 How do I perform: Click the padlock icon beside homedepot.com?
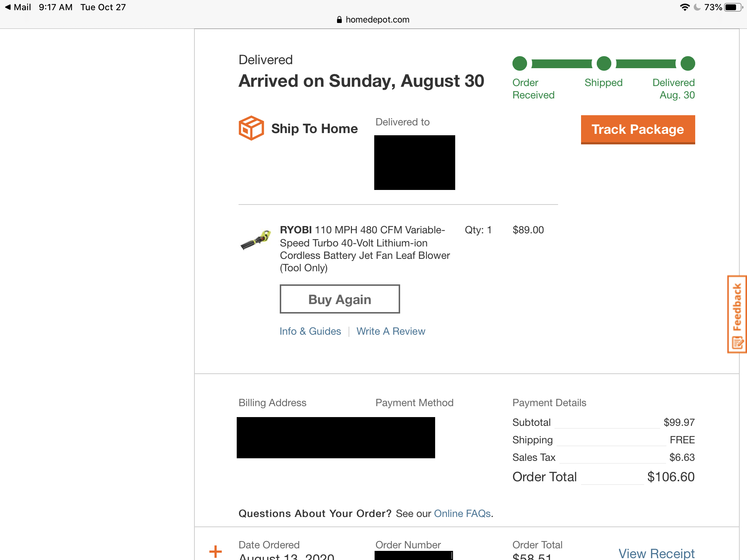[x=339, y=20]
